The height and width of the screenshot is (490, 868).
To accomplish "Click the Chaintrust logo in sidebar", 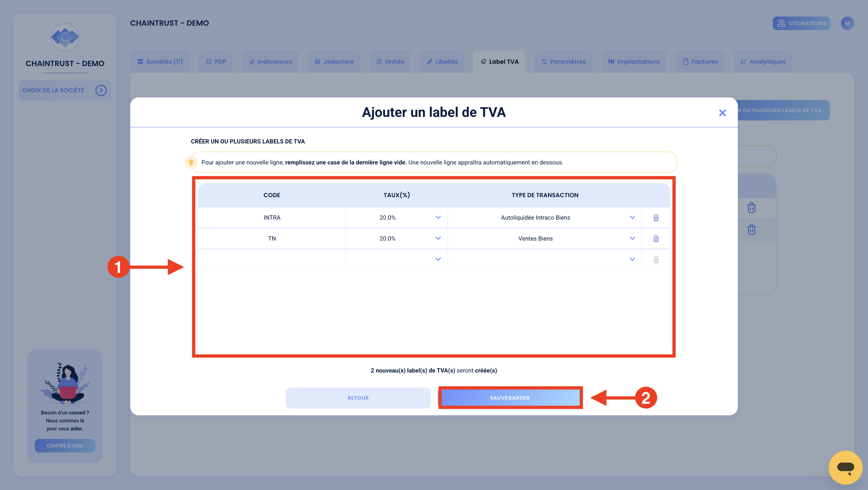I will (65, 37).
